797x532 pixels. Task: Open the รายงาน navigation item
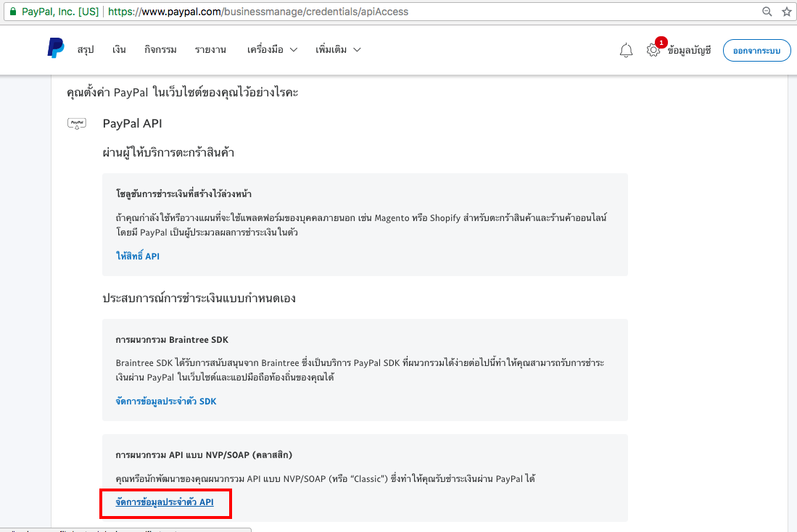210,49
